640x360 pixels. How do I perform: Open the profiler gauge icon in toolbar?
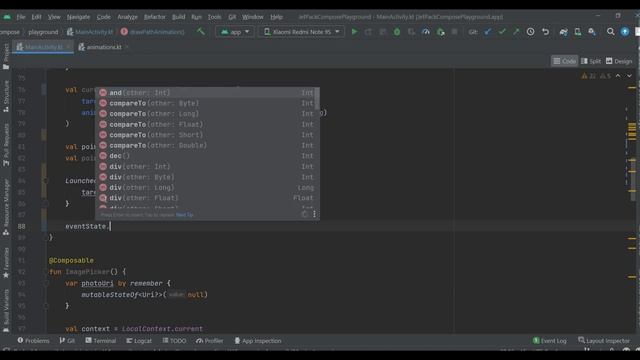pos(426,32)
